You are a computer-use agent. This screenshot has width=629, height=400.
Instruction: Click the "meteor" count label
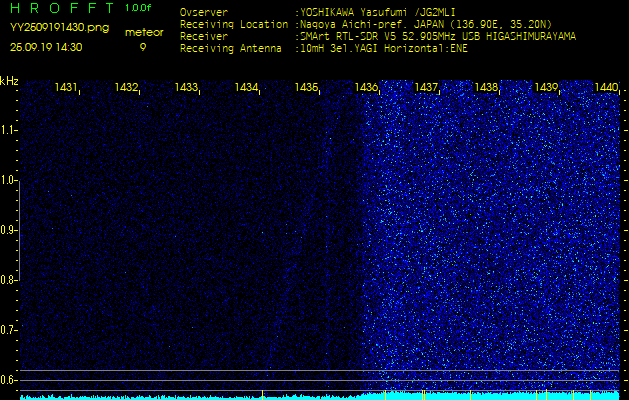[x=144, y=33]
